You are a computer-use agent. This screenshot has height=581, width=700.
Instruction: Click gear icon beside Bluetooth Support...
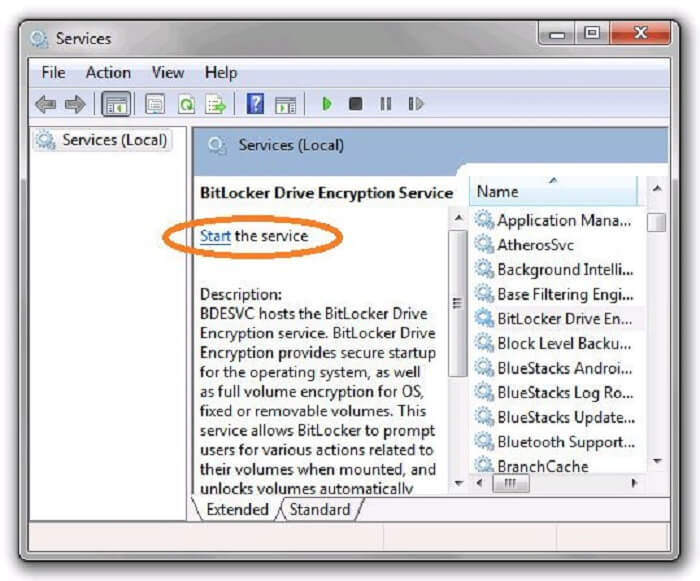click(483, 442)
